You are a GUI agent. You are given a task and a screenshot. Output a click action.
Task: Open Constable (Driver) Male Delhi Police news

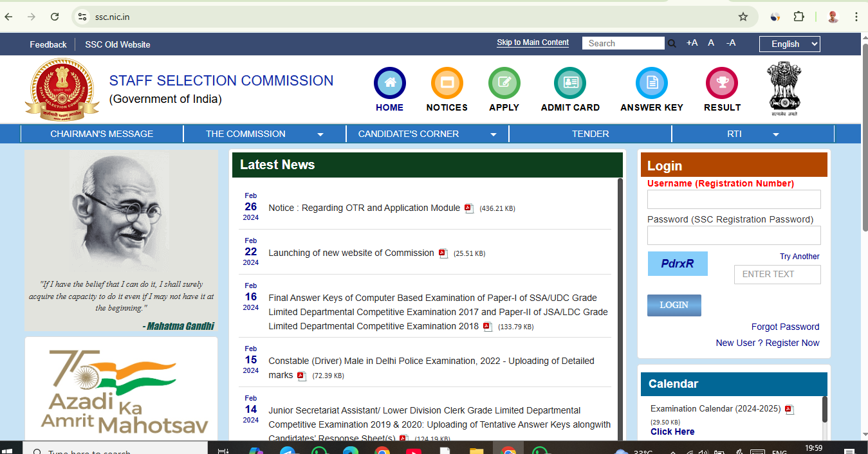point(431,368)
